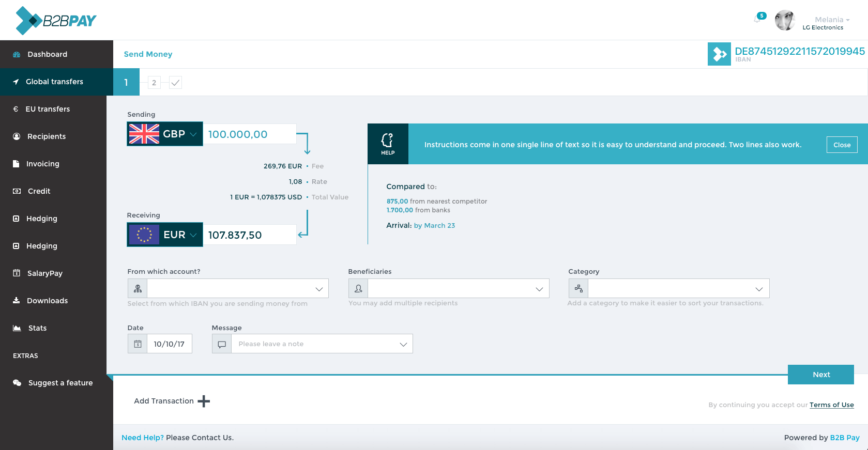Click the plus icon for Add Transaction

click(204, 401)
